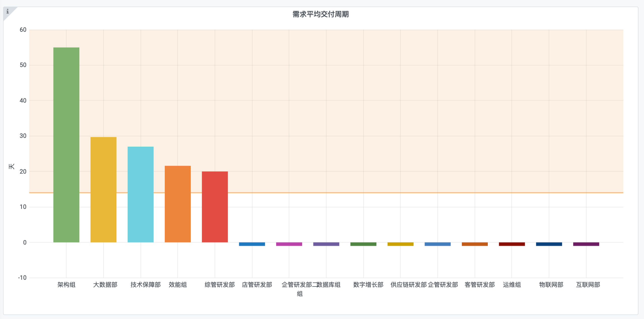Select the cyan 技术保障部 bar
Viewport: 644px width, 319px height.
tap(141, 194)
